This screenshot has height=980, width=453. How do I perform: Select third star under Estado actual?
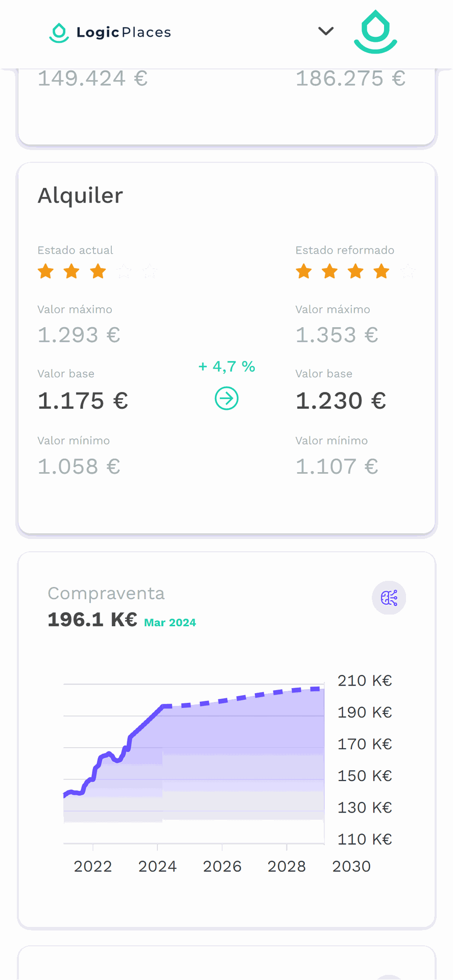(x=98, y=272)
